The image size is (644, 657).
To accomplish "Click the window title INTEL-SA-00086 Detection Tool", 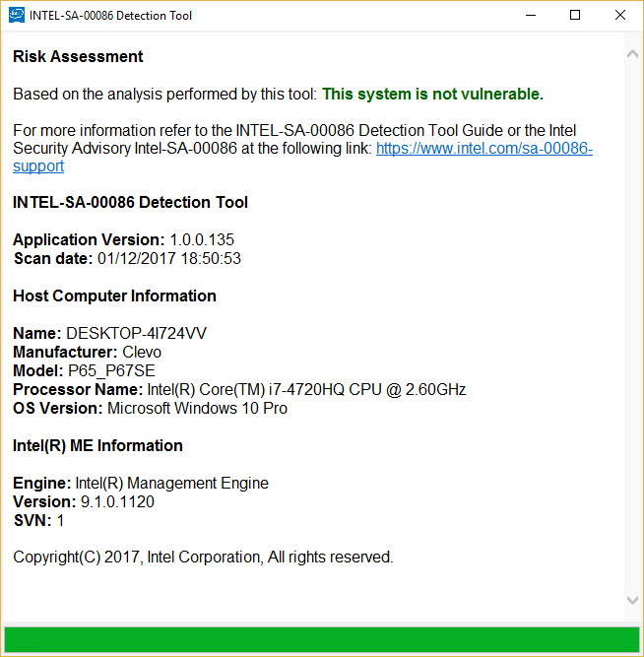I will point(110,16).
